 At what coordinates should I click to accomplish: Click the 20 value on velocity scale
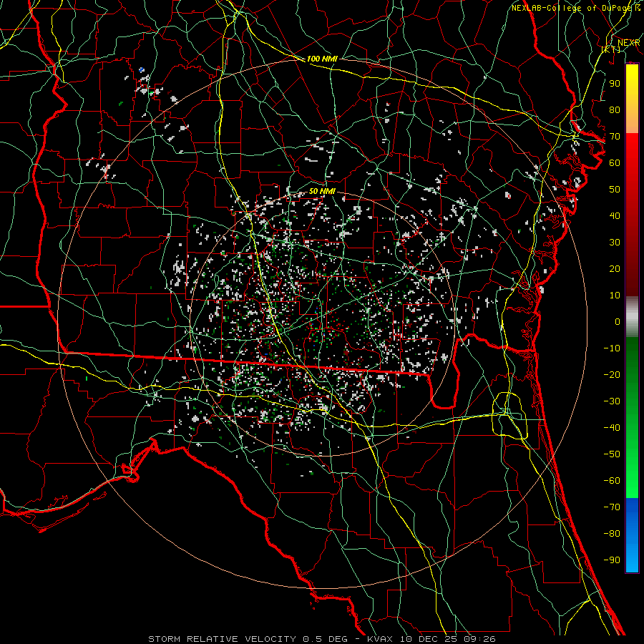pos(615,268)
